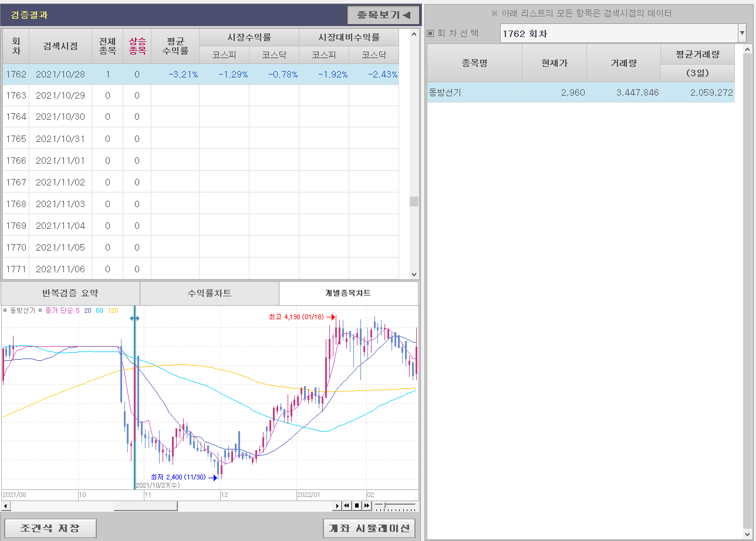The image size is (756, 541).
Task: Switch to the 반복검증 요약 tab
Action: point(70,293)
